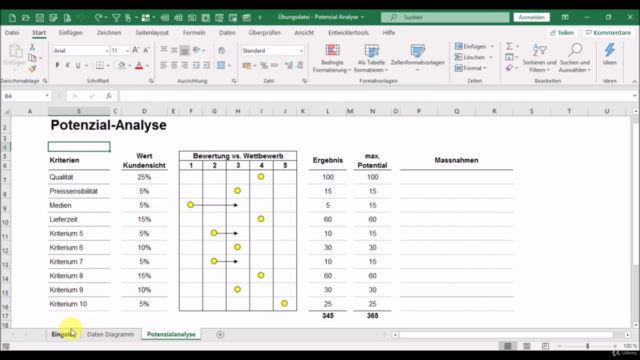Click the Kommentare button
Screen dimensions: 640x360
(608, 33)
